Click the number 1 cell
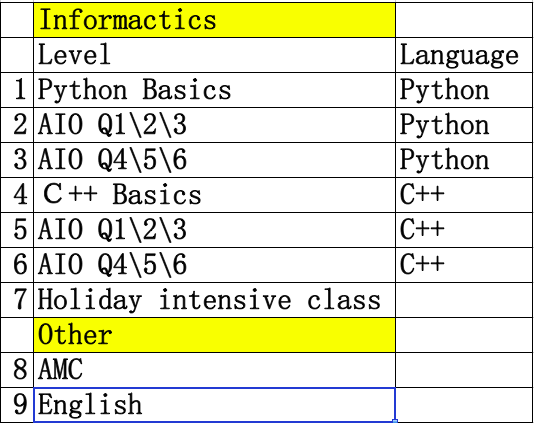Image resolution: width=534 pixels, height=423 pixels. tap(17, 90)
